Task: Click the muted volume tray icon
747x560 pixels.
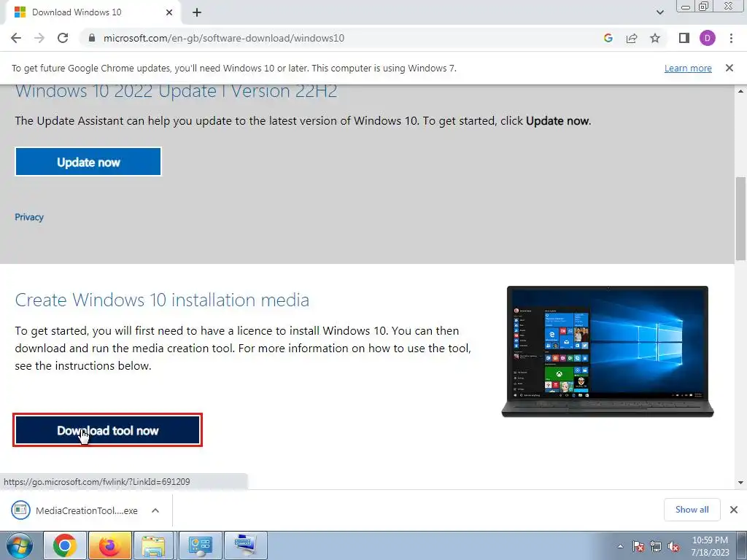Action: [673, 546]
